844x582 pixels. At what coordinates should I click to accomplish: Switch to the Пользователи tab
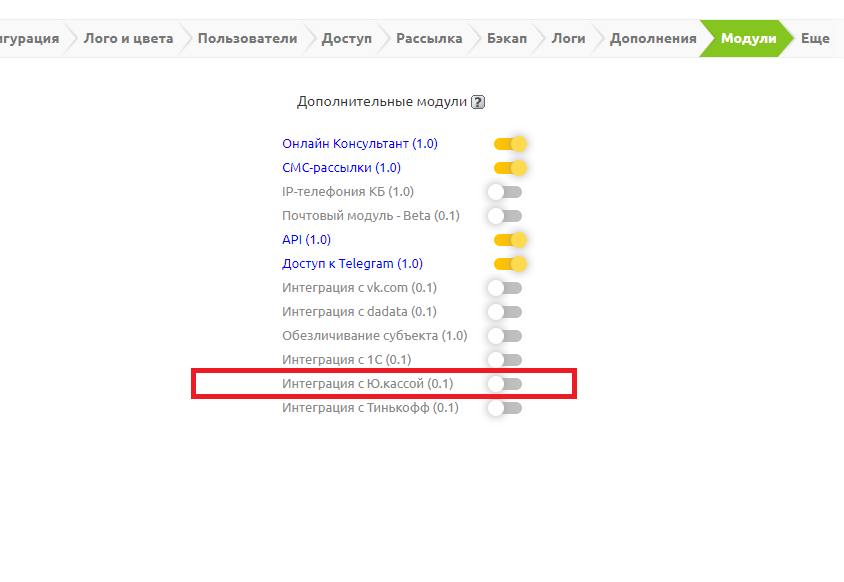pos(247,39)
